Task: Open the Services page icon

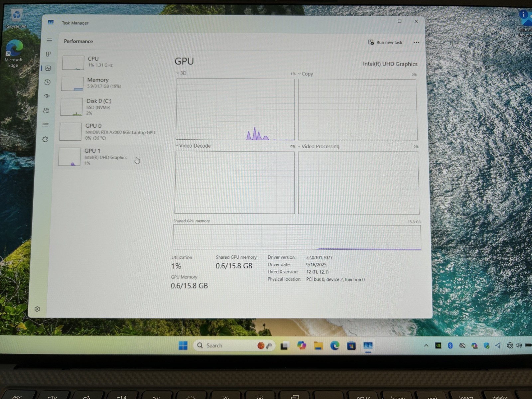Action: pos(45,139)
